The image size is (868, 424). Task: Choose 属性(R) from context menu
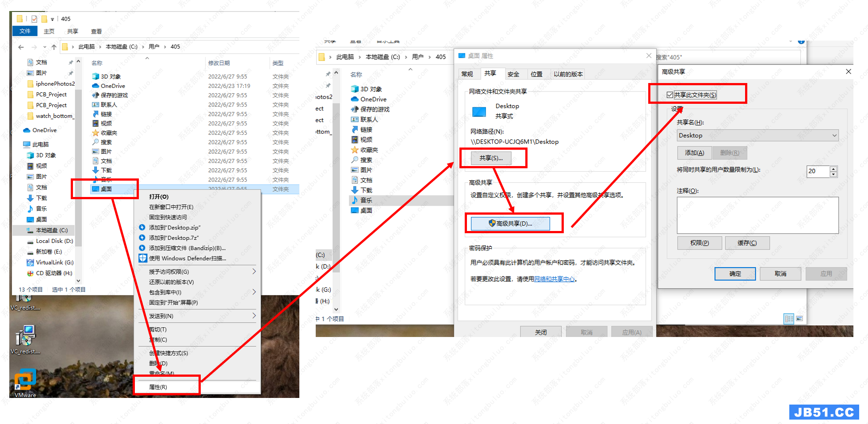[x=158, y=387]
